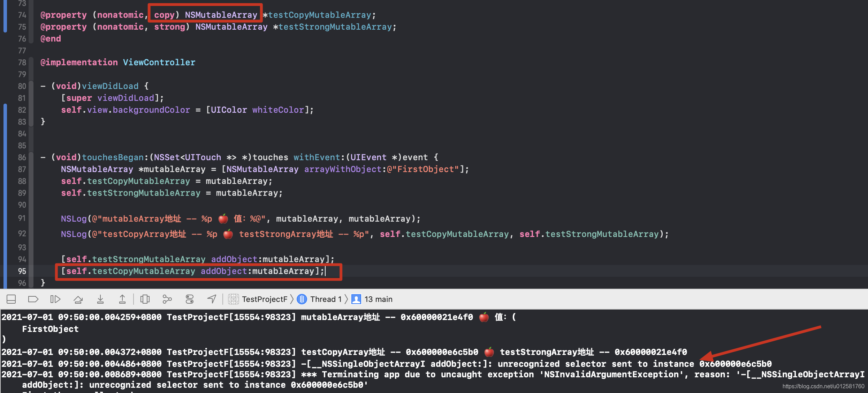Image resolution: width=868 pixels, height=393 pixels.
Task: Open Debug View Hierarchy icon
Action: 145,299
